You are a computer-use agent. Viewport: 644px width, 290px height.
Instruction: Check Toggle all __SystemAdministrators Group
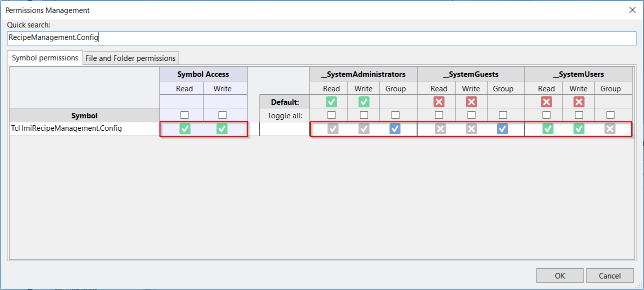click(395, 115)
